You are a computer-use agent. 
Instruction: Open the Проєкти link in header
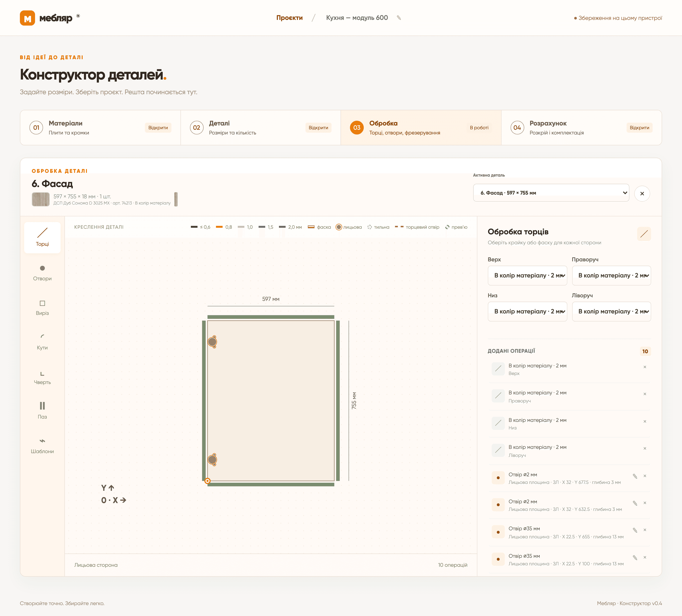point(289,18)
